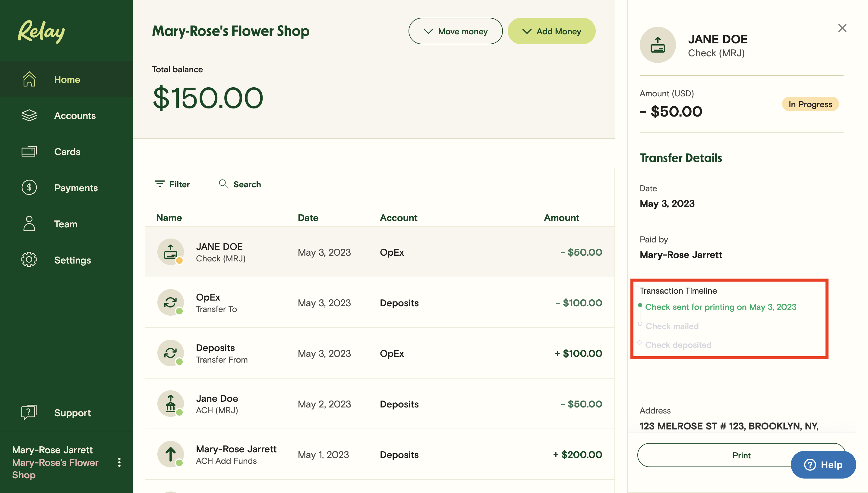This screenshot has height=493, width=868.
Task: Open the Home section via house icon
Action: click(x=29, y=79)
